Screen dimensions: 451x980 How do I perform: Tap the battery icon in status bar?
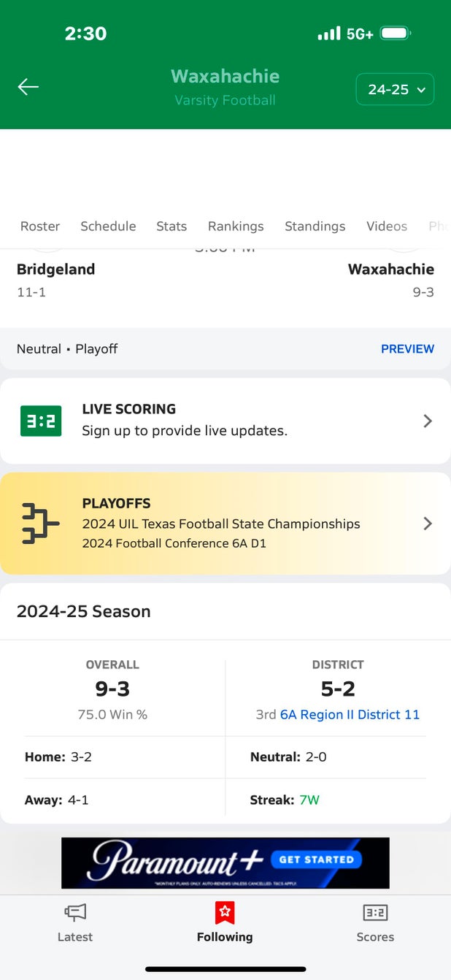(x=396, y=34)
